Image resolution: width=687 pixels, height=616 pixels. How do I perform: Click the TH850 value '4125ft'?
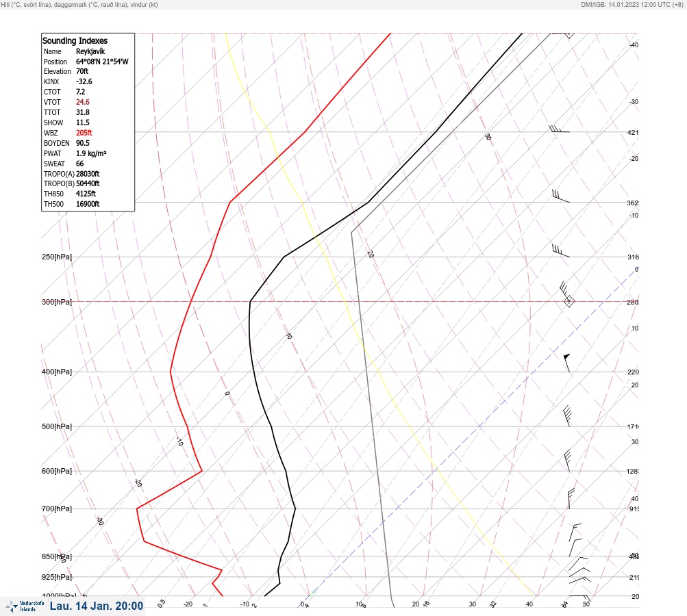86,194
